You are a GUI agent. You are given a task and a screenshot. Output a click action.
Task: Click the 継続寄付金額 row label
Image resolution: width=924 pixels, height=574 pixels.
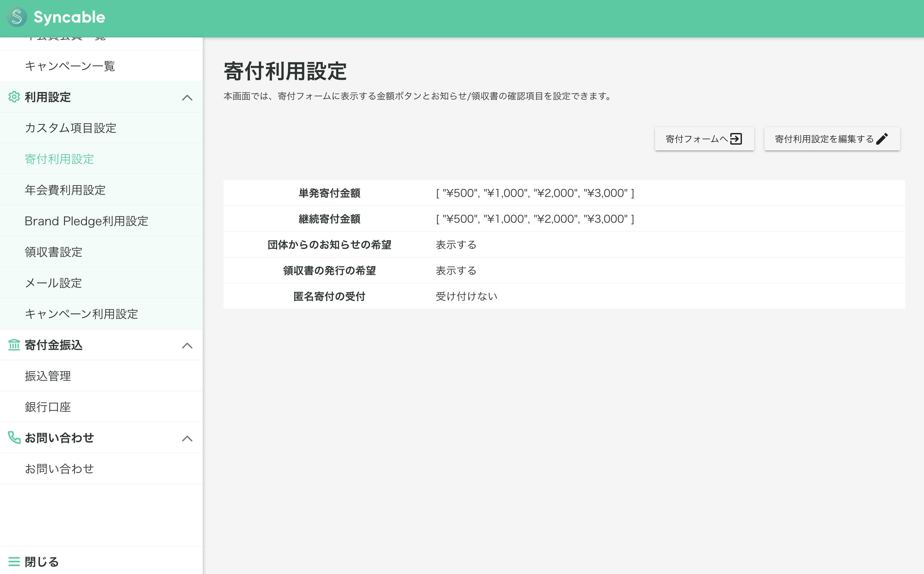330,219
